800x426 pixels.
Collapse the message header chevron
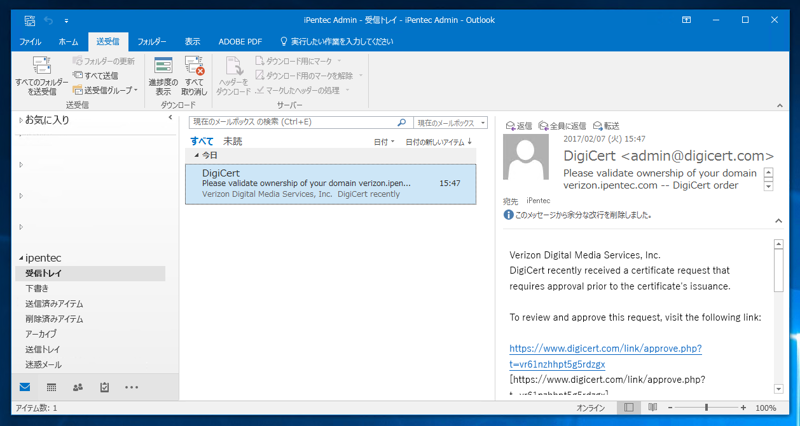click(x=779, y=221)
